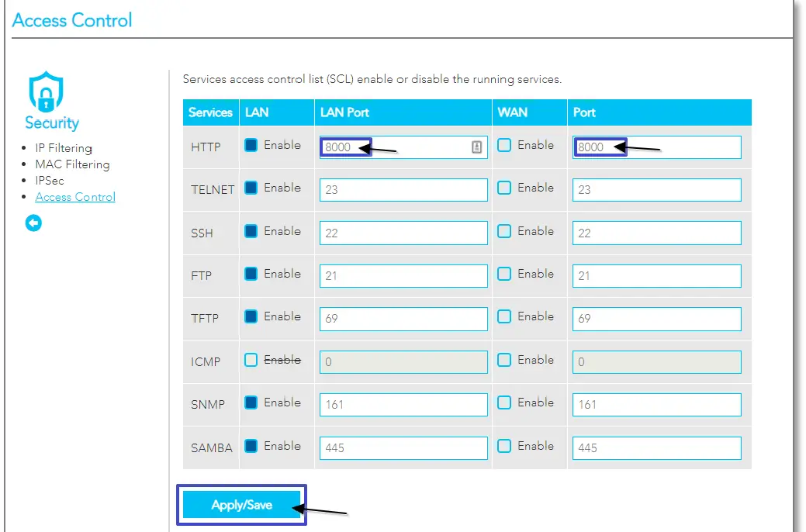The height and width of the screenshot is (532, 806).
Task: Click the HTTP WAN Port field
Action: (x=657, y=147)
